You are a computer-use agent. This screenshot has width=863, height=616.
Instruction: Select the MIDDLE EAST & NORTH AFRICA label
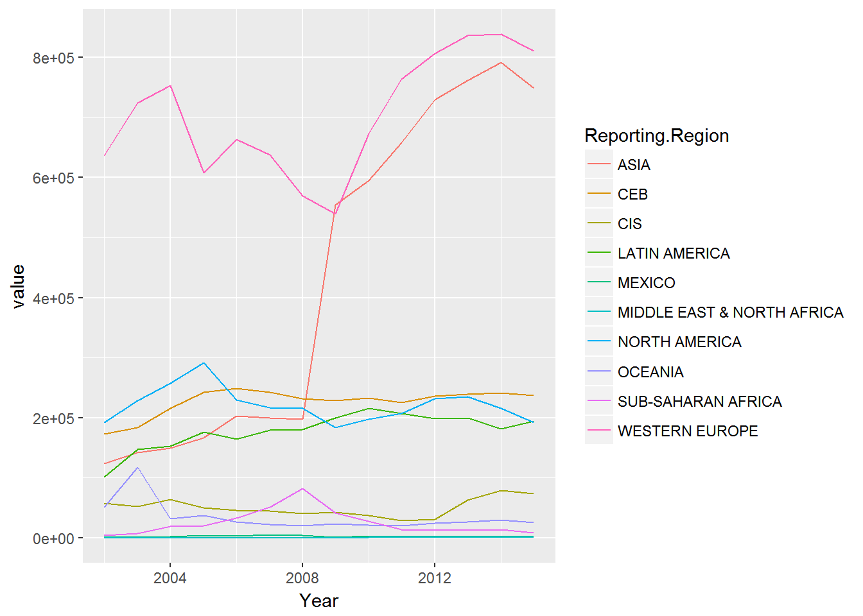pyautogui.click(x=730, y=312)
